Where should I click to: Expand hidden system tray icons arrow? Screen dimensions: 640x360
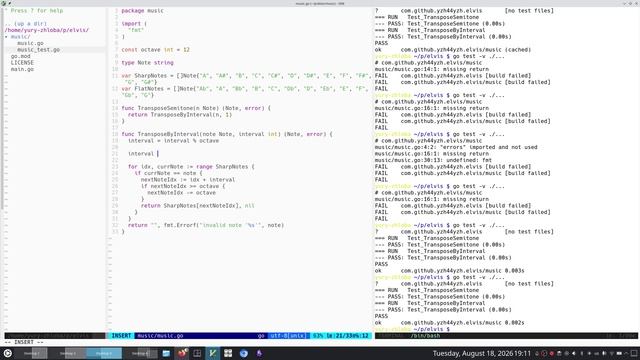[x=626, y=353]
